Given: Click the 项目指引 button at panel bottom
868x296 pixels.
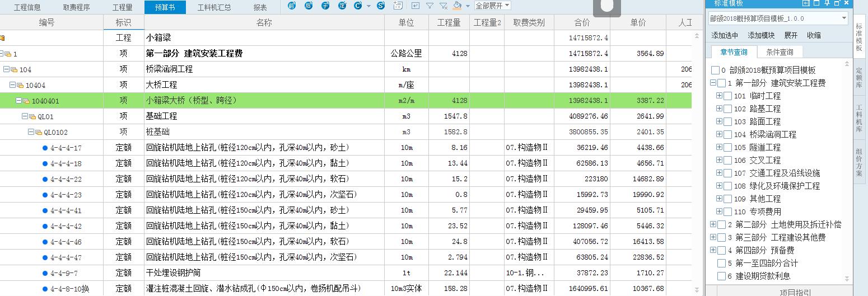Looking at the screenshot, I should tap(795, 292).
